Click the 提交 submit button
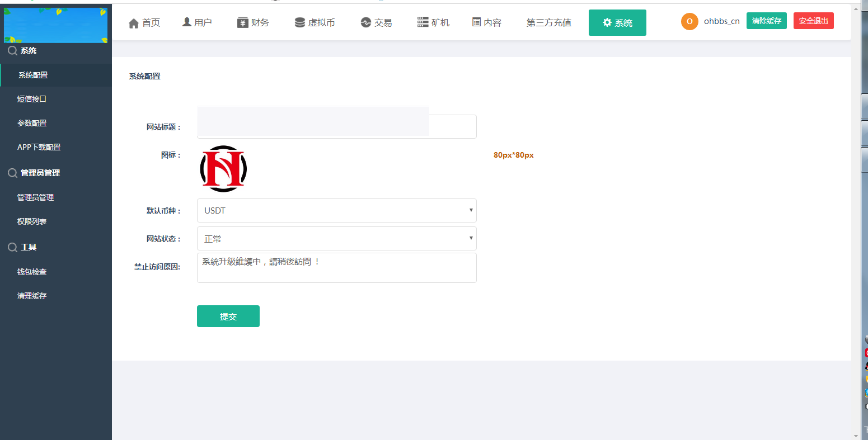The height and width of the screenshot is (440, 868). 228,316
